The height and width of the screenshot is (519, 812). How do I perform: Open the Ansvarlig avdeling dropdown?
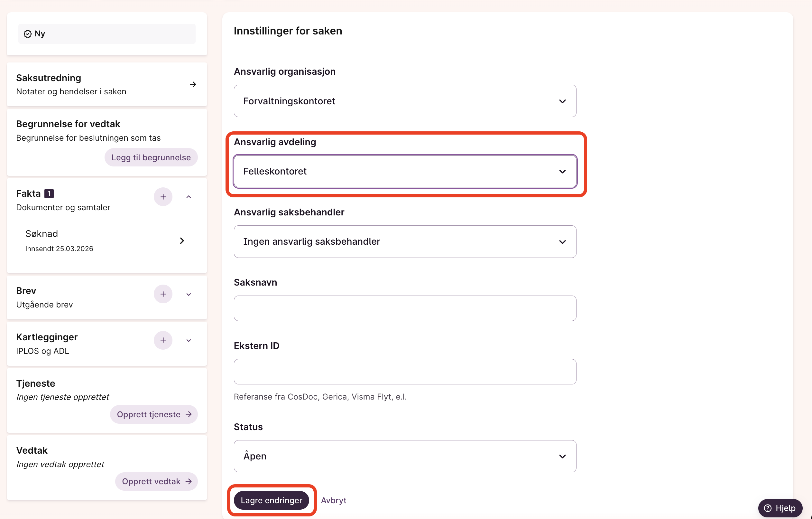[405, 171]
